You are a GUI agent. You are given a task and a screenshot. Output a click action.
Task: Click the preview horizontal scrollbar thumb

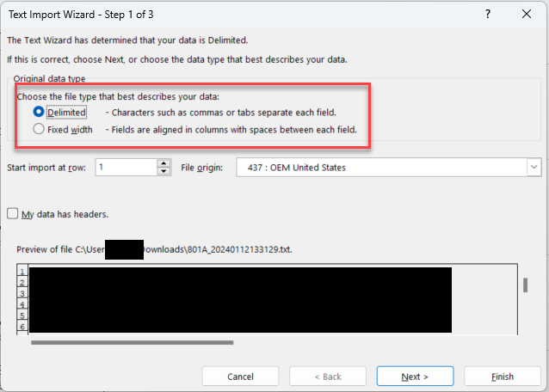[132, 342]
